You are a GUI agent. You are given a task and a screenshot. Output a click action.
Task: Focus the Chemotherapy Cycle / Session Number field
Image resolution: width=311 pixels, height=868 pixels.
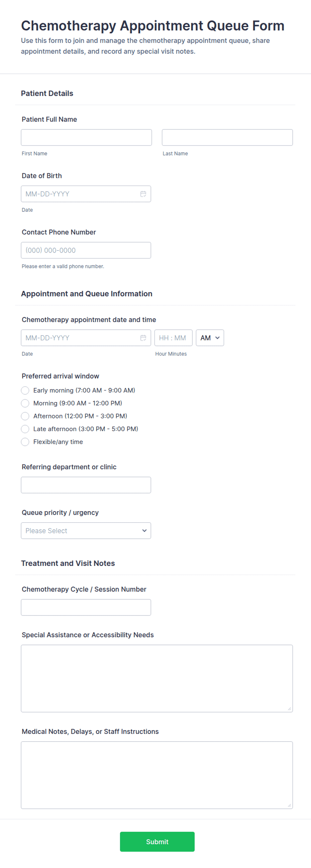pos(86,607)
